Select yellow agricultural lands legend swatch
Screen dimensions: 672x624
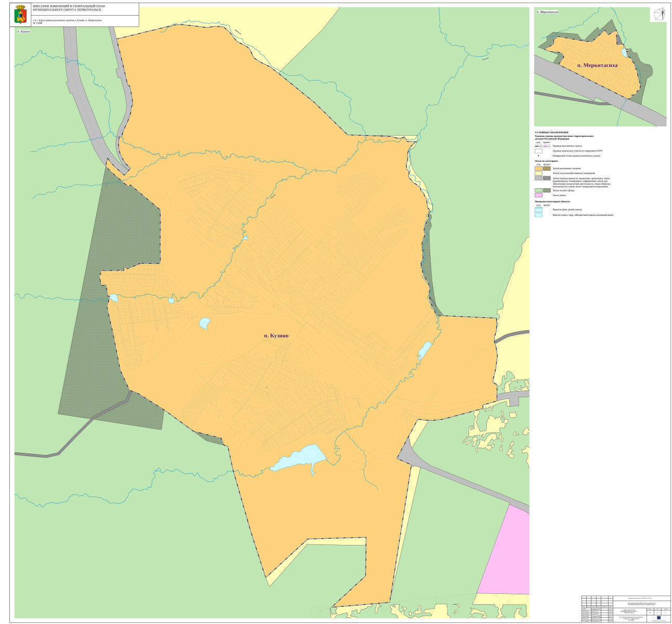[538, 173]
